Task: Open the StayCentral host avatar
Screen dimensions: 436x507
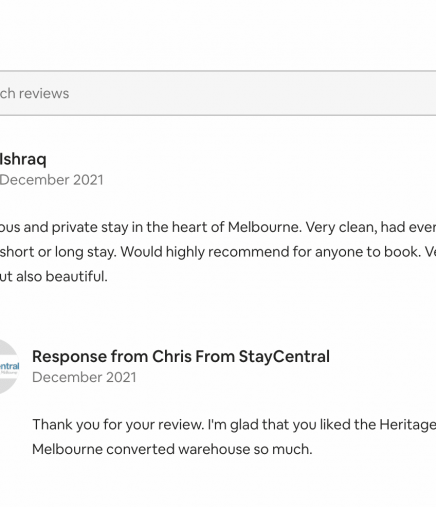Action: point(9,367)
